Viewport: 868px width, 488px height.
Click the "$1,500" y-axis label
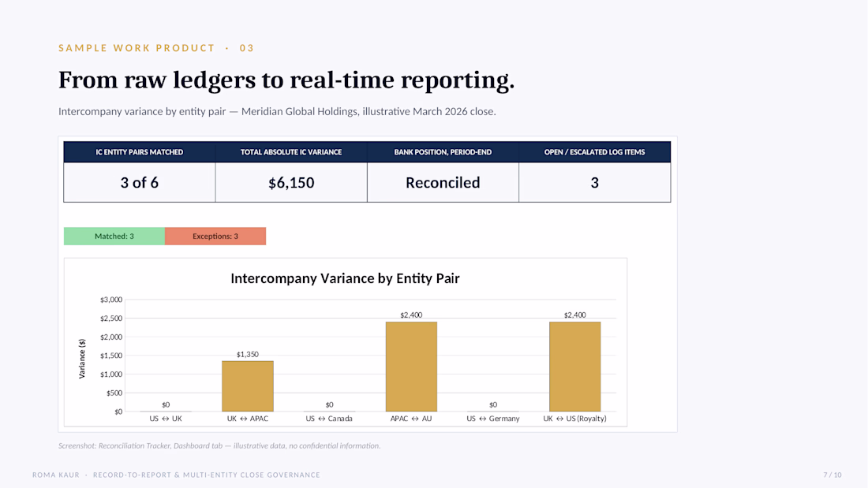pyautogui.click(x=110, y=356)
